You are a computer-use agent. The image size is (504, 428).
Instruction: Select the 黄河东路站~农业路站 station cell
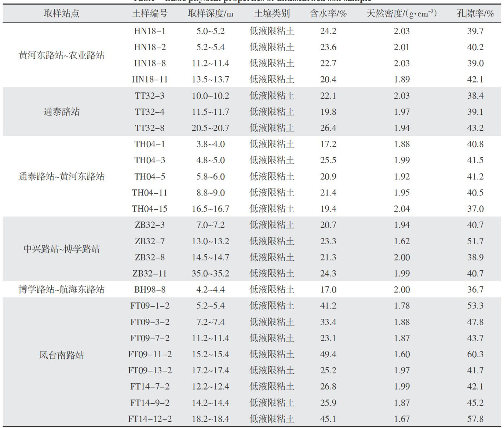point(61,55)
